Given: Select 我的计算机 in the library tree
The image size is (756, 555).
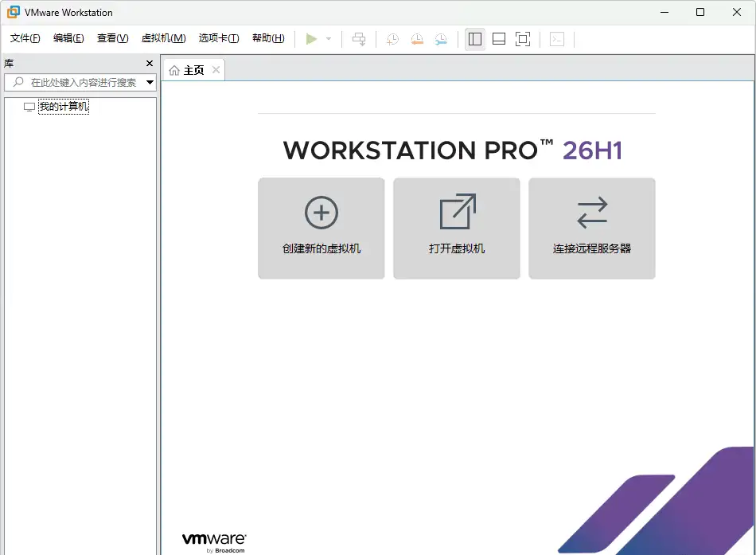Looking at the screenshot, I should pos(64,106).
